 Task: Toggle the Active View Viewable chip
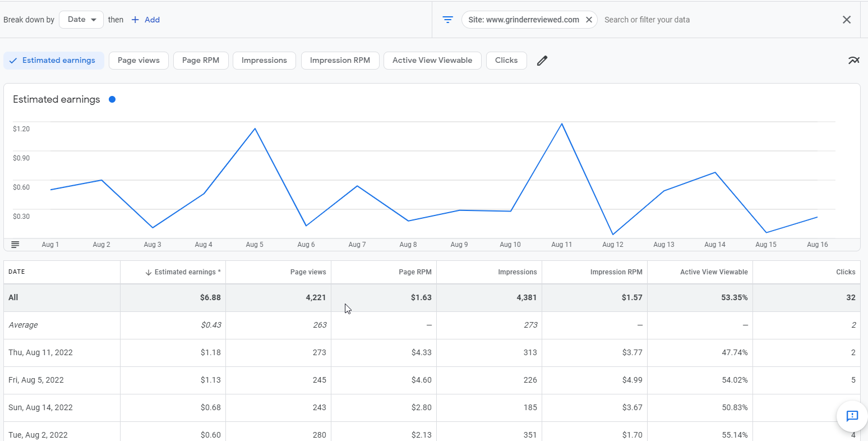(432, 61)
